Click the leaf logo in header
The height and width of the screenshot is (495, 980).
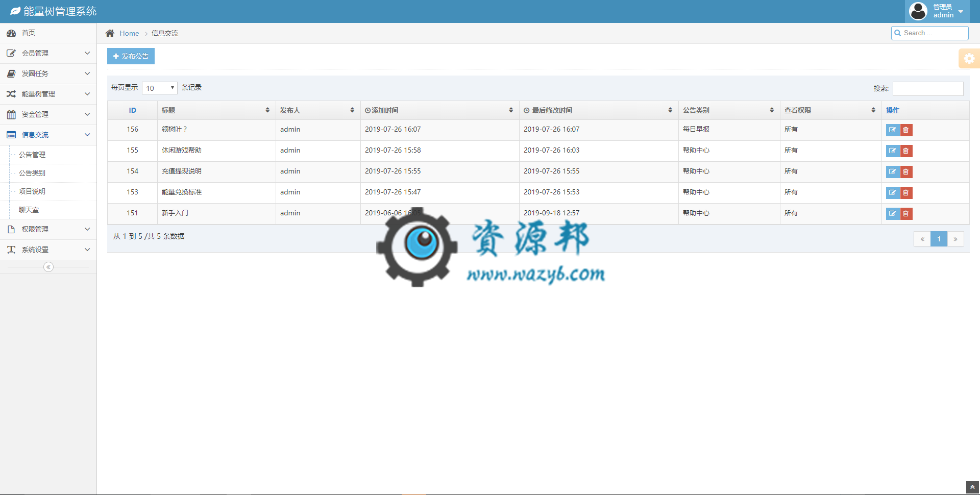[15, 11]
